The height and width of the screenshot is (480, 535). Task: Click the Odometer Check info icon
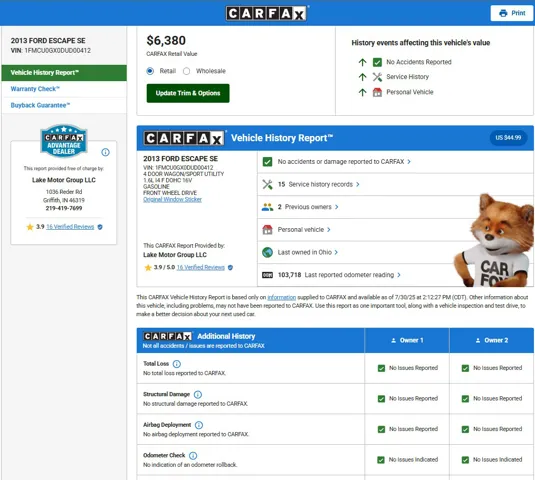click(193, 455)
